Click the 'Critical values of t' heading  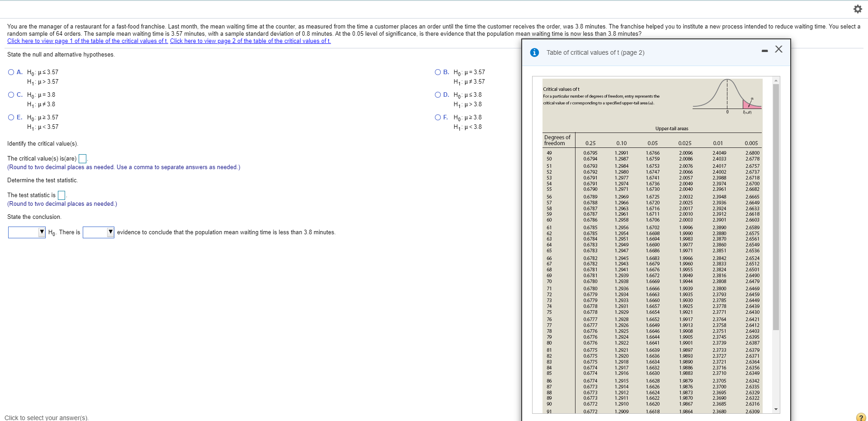(x=561, y=89)
